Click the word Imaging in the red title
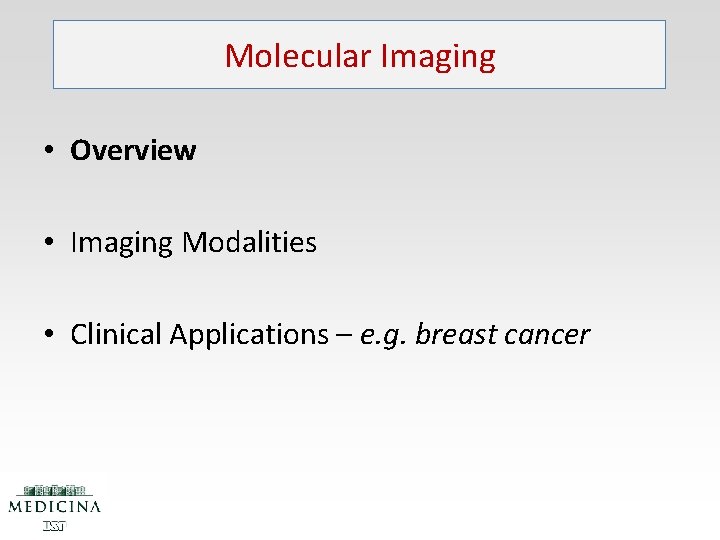Screen dimensions: 720x540 (x=439, y=57)
